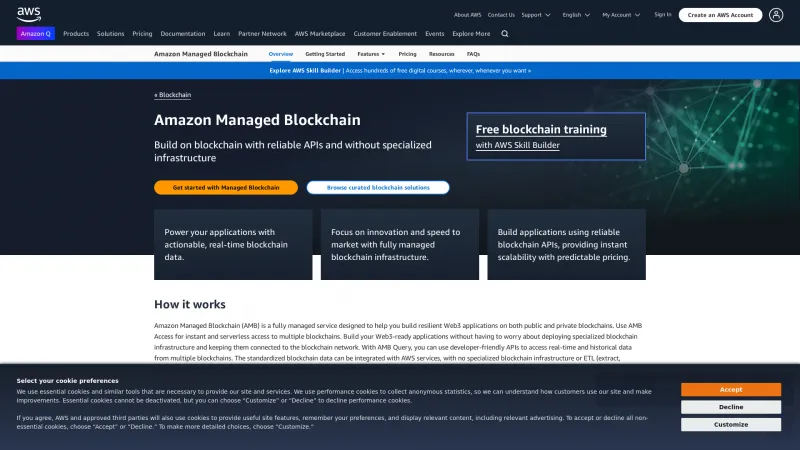Image resolution: width=800 pixels, height=450 pixels.
Task: Click 'Select your cookie preferences' heading
Action: (x=67, y=381)
